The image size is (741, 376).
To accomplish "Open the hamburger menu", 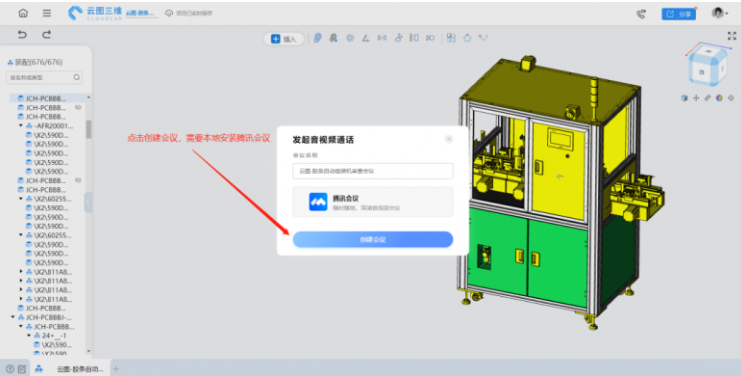I will pos(47,13).
